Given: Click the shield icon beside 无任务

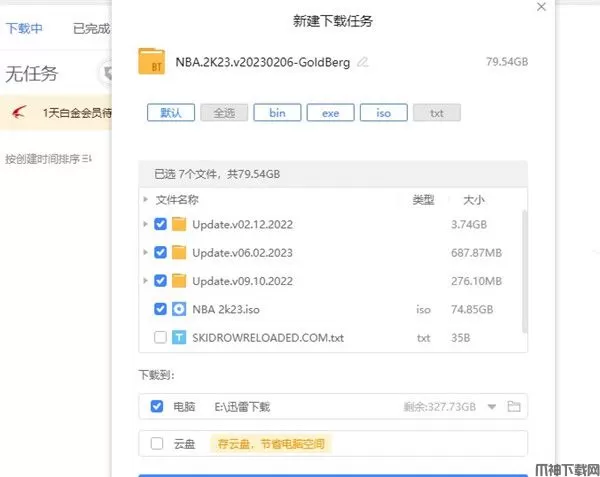Looking at the screenshot, I should [107, 73].
